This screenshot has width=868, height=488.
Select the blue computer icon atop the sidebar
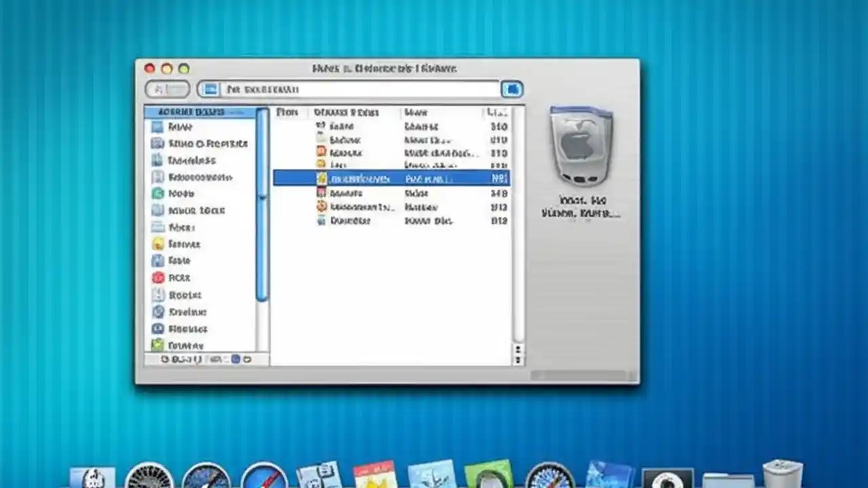pyautogui.click(x=157, y=126)
